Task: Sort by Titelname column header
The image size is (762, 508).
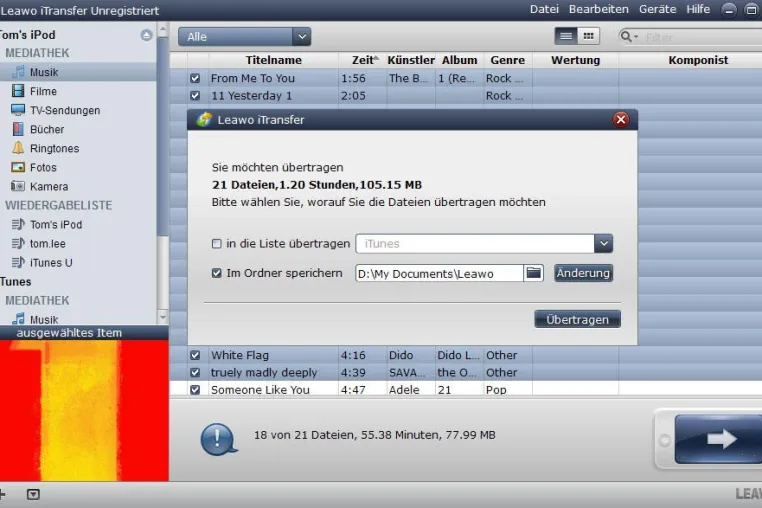Action: (274, 60)
